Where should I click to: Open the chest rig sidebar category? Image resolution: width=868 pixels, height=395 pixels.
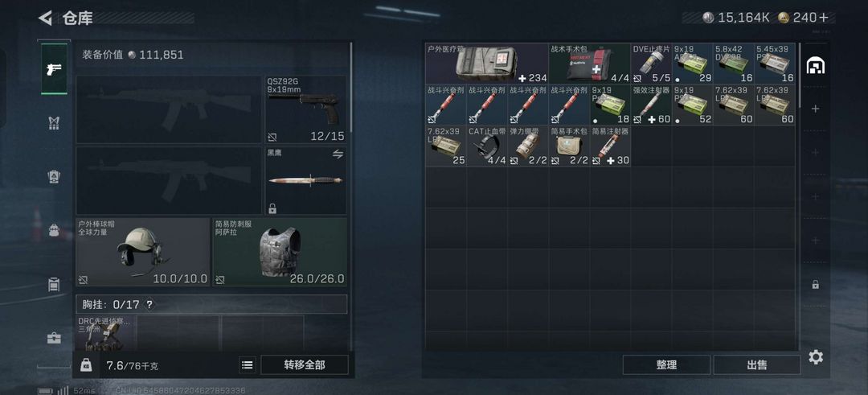[x=55, y=123]
